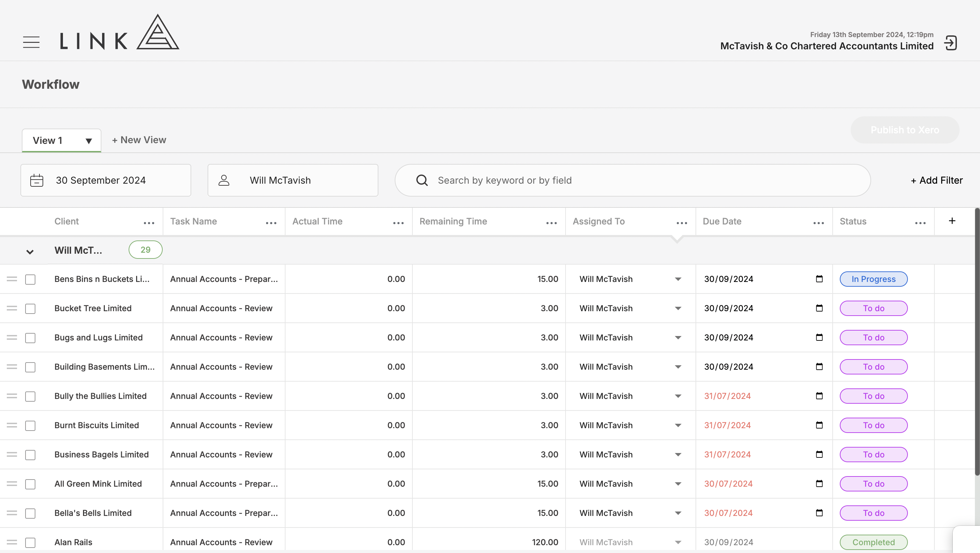Screen dimensions: 980x553
Task: Toggle checkbox for Bugs and Lugs Limited row
Action: coord(30,337)
